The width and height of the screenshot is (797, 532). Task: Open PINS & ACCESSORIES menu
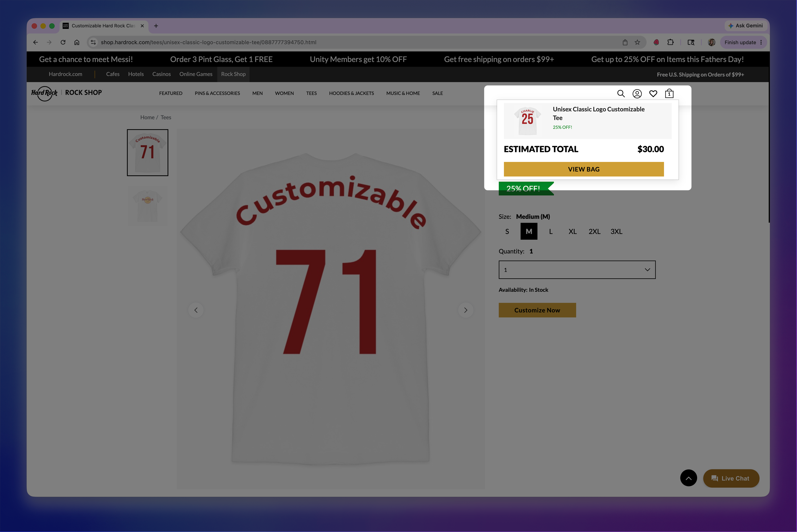(x=217, y=93)
